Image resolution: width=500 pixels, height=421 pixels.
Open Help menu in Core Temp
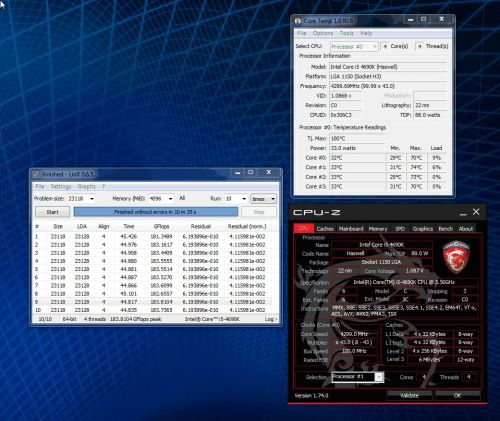[366, 33]
